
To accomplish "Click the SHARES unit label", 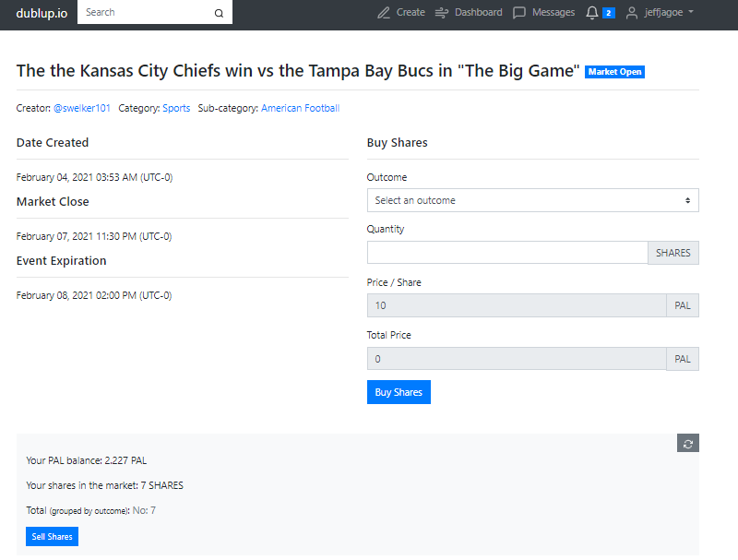I will click(673, 253).
